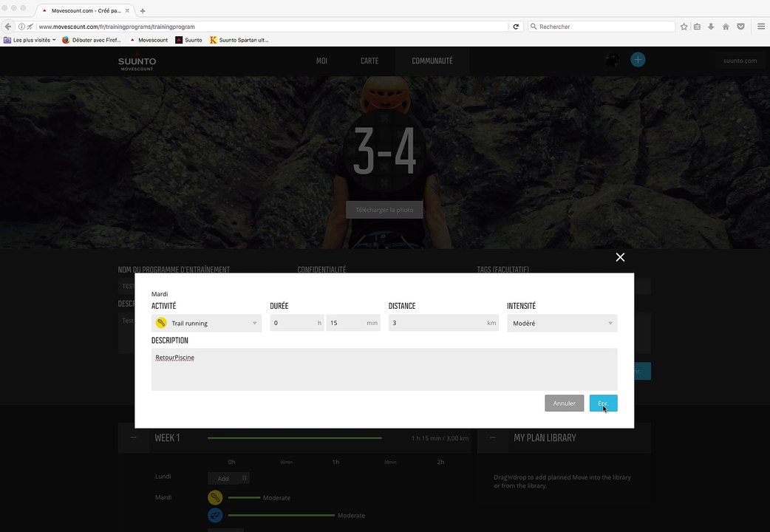770x532 pixels.
Task: Open the MOI navigation menu
Action: click(321, 61)
